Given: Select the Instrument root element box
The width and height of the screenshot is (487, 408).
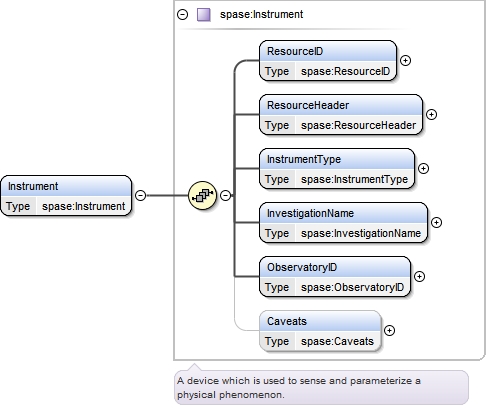Looking at the screenshot, I should (66, 196).
